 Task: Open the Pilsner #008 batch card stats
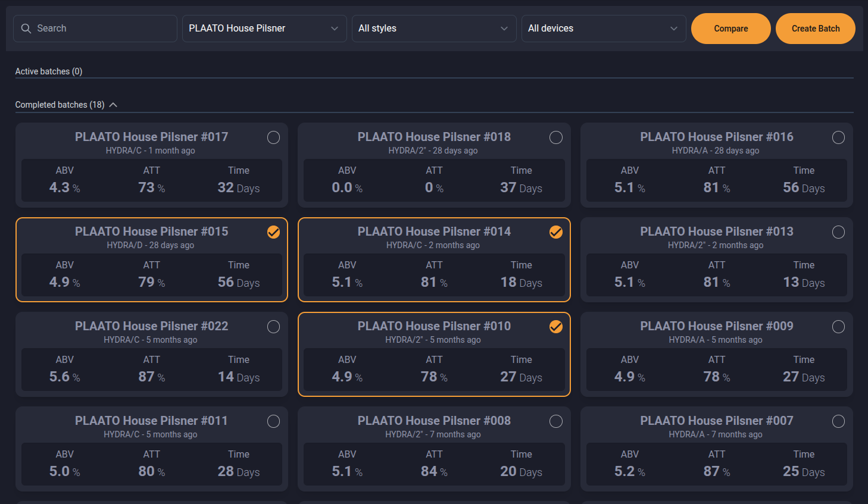pyautogui.click(x=434, y=464)
